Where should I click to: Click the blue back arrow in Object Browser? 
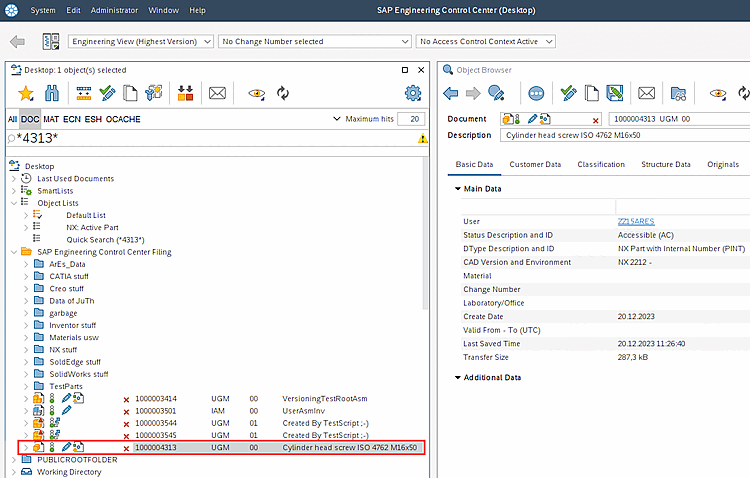(x=450, y=93)
